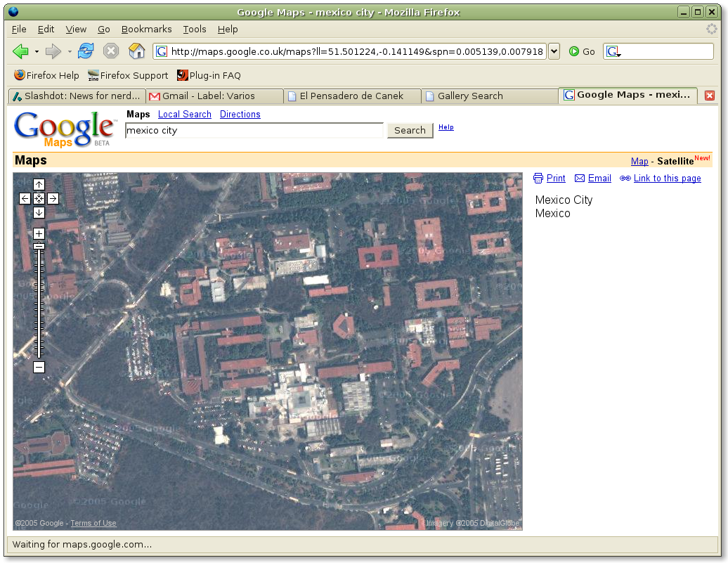Screen dimensions: 728x563
Task: Click the Search button
Action: tap(410, 131)
